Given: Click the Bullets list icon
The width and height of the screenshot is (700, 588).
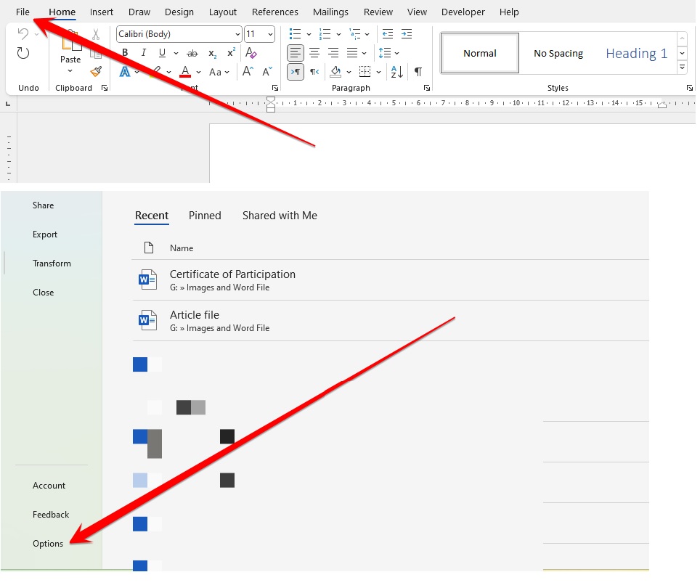Looking at the screenshot, I should coord(295,34).
